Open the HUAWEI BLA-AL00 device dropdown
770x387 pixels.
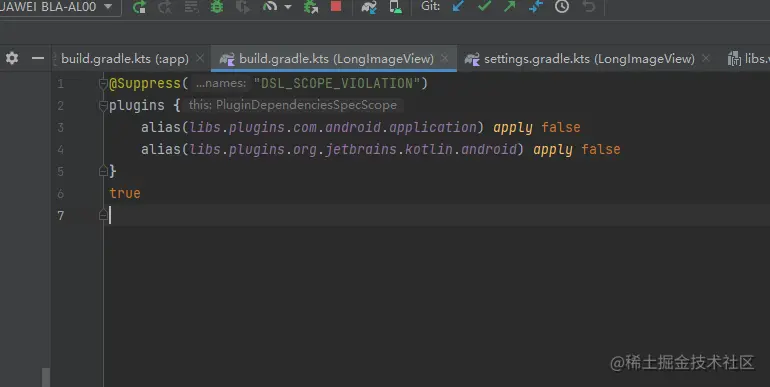point(59,7)
